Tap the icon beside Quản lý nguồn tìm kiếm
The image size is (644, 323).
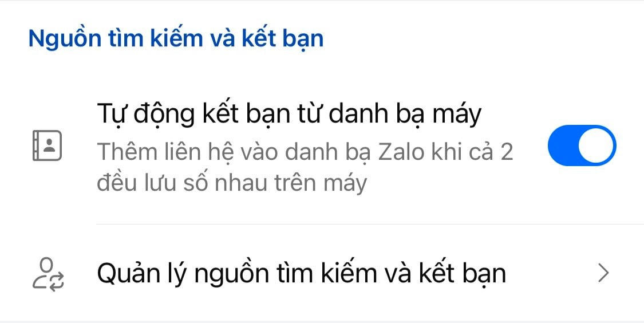coord(48,275)
